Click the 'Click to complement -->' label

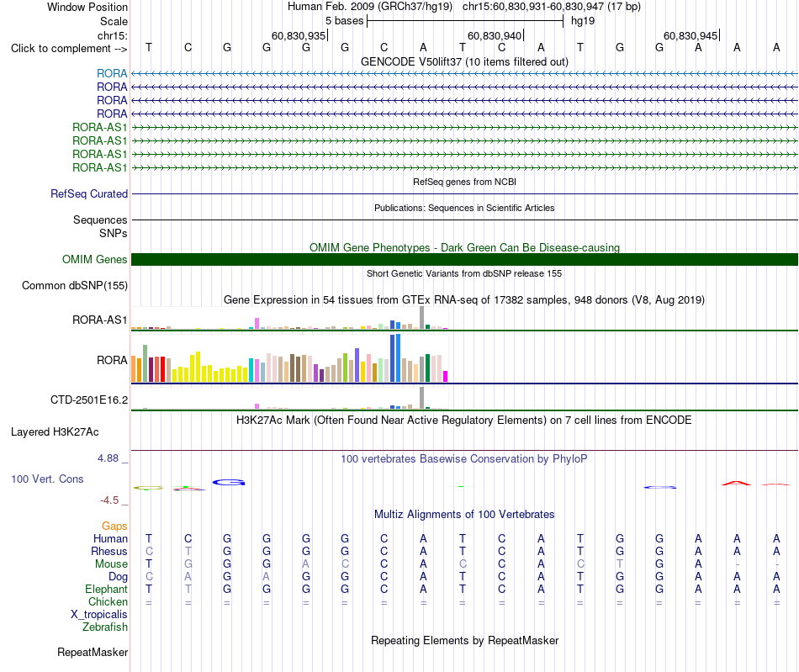(69, 49)
